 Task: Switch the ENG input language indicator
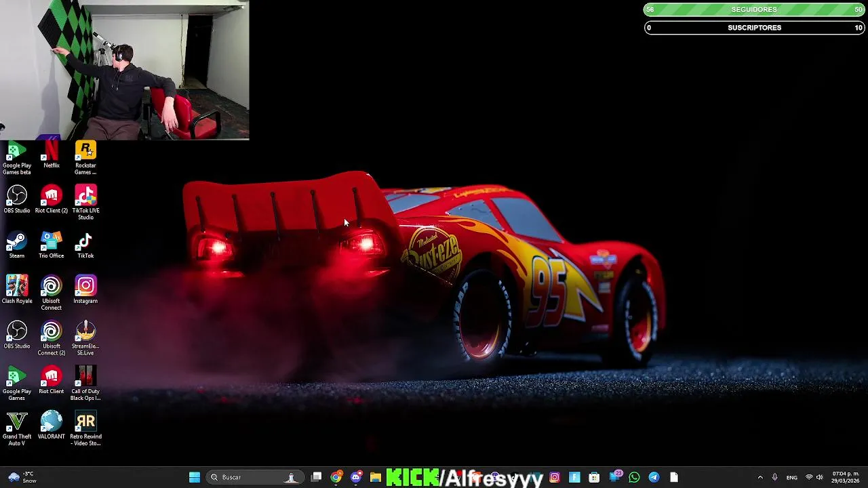pos(792,477)
